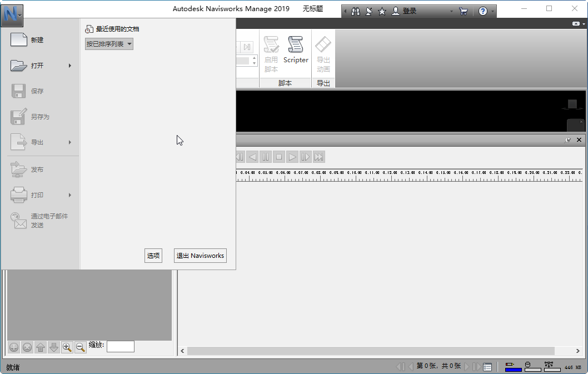
Task: Click the 0.20.00 mark on timeline ruler
Action: click(x=532, y=173)
